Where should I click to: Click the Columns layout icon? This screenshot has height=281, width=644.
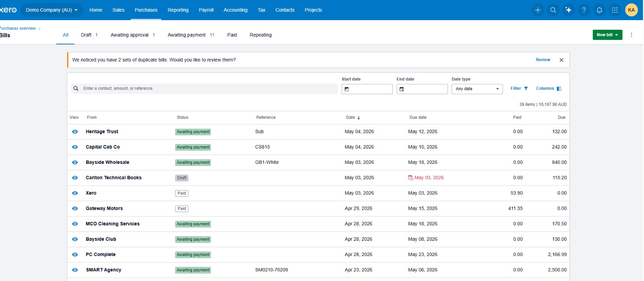pos(559,89)
